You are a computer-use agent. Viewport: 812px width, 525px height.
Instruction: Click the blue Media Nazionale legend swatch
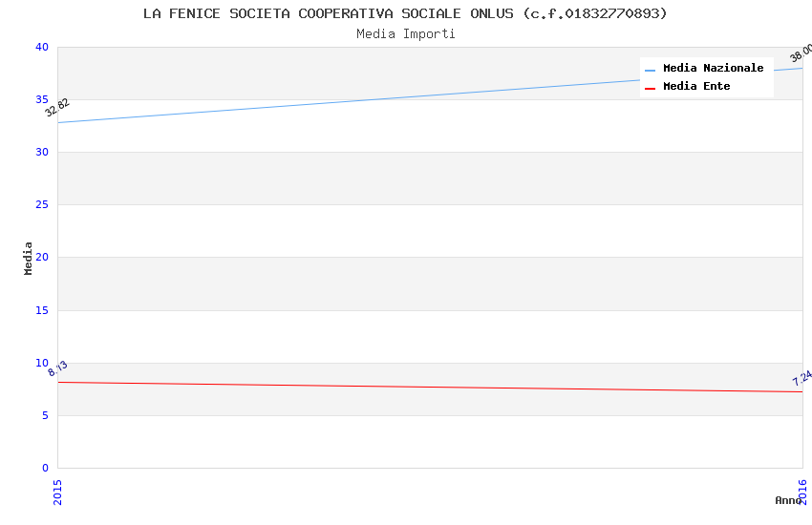(x=650, y=71)
